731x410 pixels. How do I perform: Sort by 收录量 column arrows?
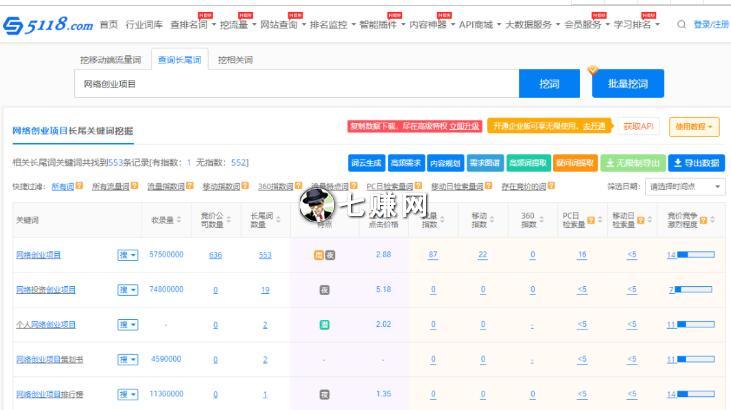coord(179,220)
